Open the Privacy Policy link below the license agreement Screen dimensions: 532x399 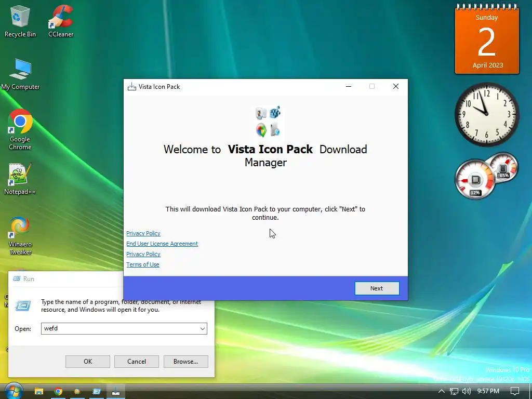click(143, 254)
